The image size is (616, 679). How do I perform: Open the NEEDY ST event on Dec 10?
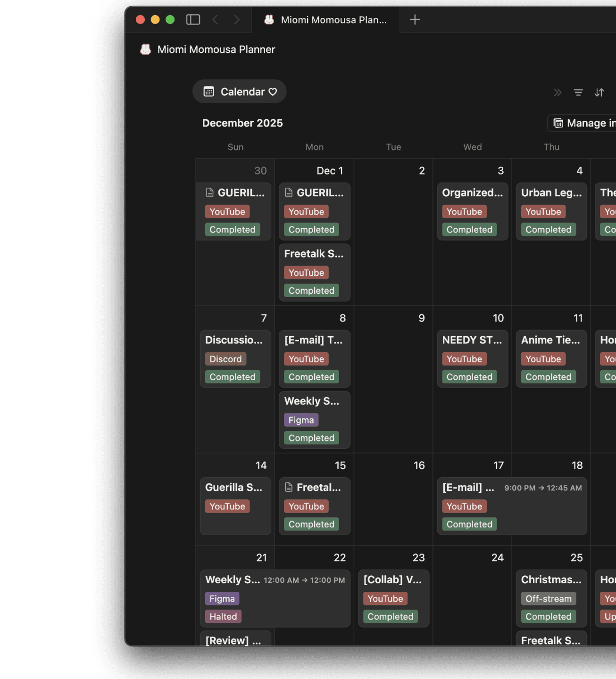pos(472,340)
